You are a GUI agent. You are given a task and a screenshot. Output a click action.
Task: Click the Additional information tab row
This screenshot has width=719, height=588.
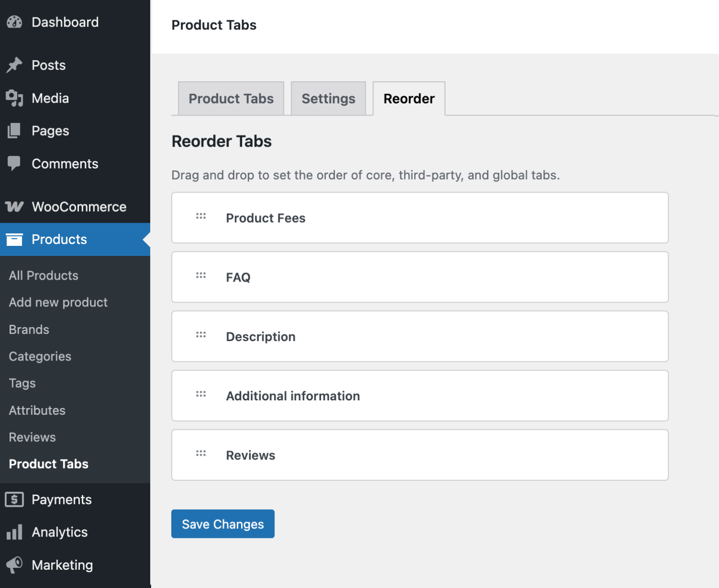click(420, 396)
